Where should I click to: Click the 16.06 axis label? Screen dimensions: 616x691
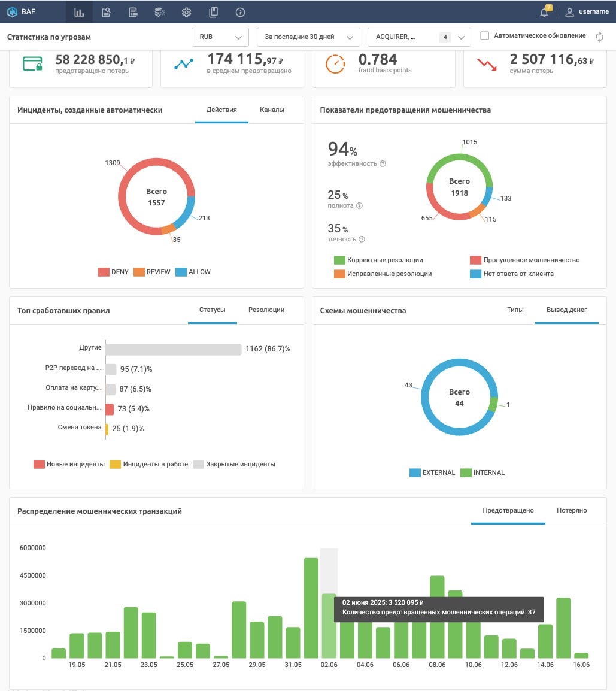pyautogui.click(x=581, y=665)
